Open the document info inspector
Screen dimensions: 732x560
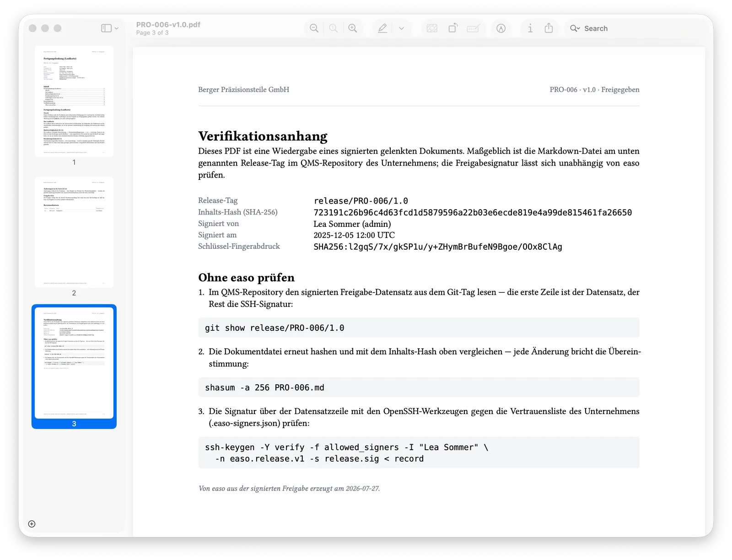coord(530,28)
